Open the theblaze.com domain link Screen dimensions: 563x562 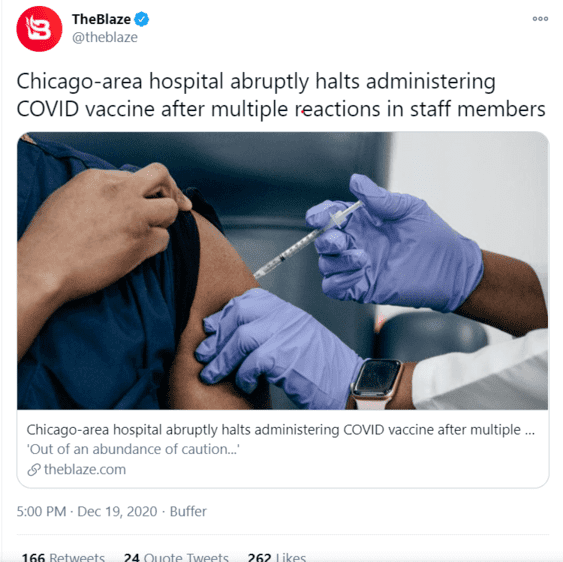pyautogui.click(x=85, y=470)
